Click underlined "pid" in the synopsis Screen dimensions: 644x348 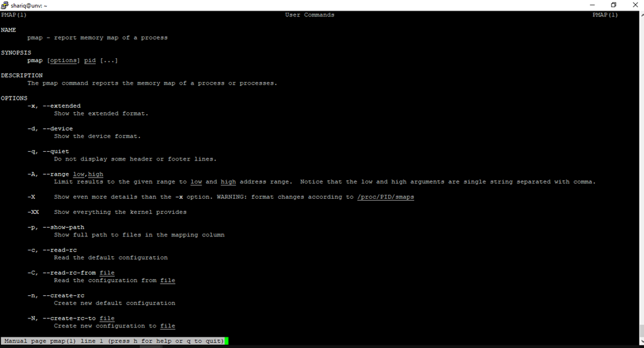point(90,61)
